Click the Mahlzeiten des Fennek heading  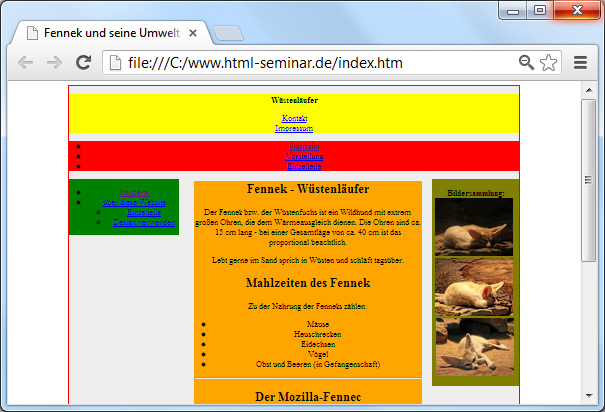pyautogui.click(x=308, y=283)
